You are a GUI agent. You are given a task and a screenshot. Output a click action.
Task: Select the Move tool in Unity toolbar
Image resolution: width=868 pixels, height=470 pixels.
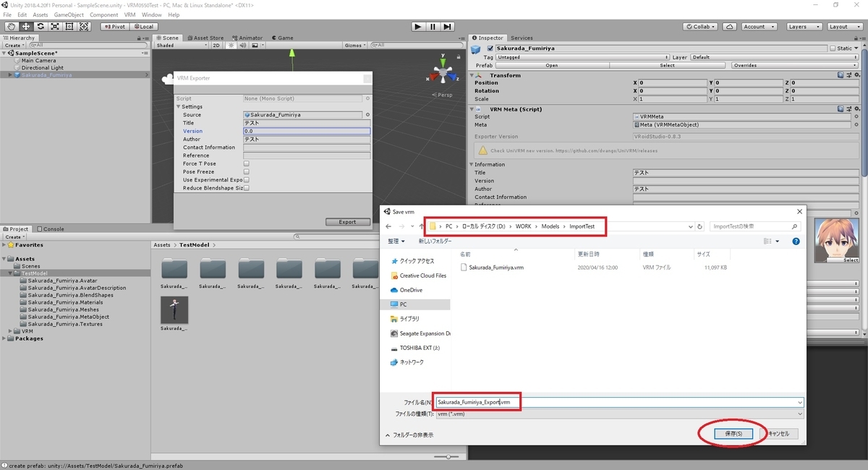click(25, 27)
